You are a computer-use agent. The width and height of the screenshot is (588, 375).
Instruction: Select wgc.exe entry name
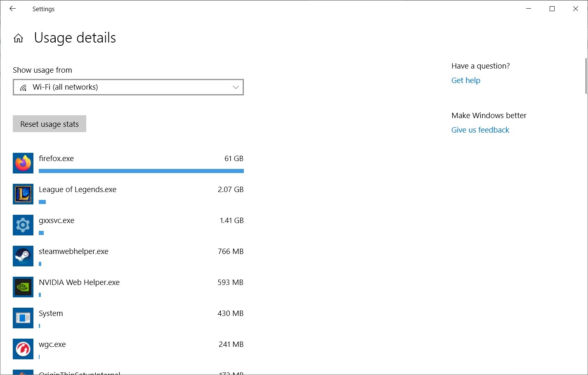click(52, 344)
